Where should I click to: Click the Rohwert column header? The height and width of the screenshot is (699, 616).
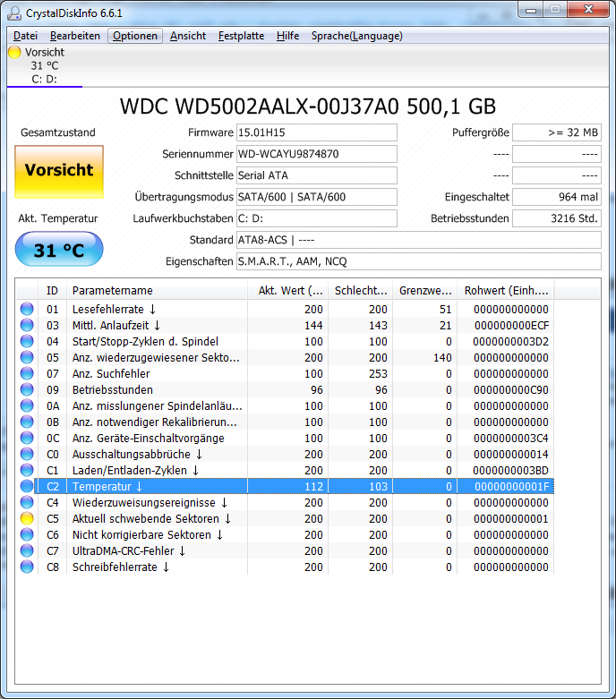(x=506, y=291)
